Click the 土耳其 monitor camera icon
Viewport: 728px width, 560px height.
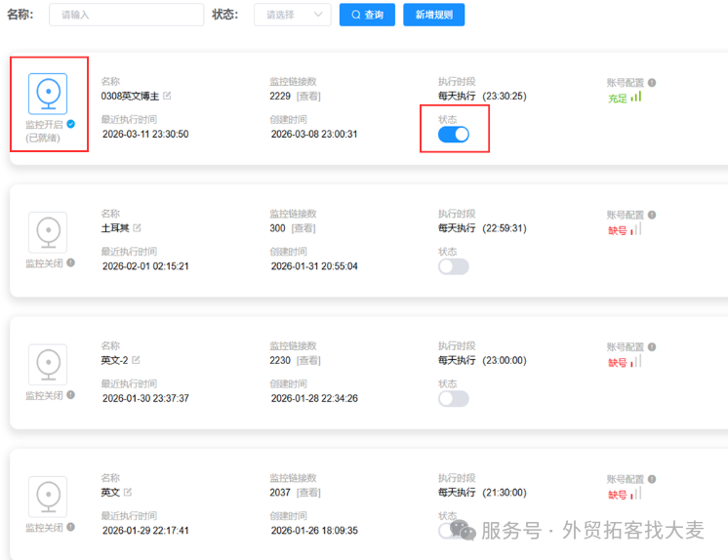48,232
